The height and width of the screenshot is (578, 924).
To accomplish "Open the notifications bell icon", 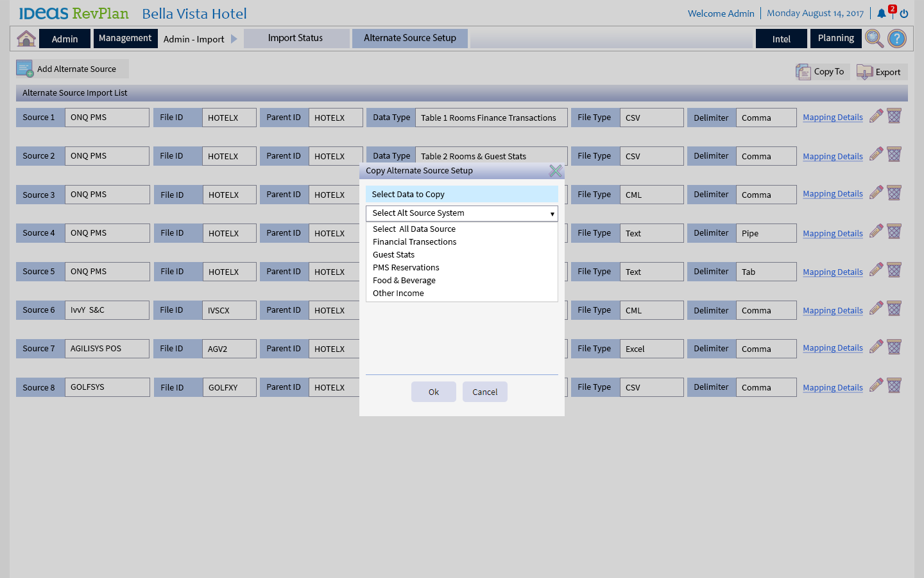I will tap(882, 13).
